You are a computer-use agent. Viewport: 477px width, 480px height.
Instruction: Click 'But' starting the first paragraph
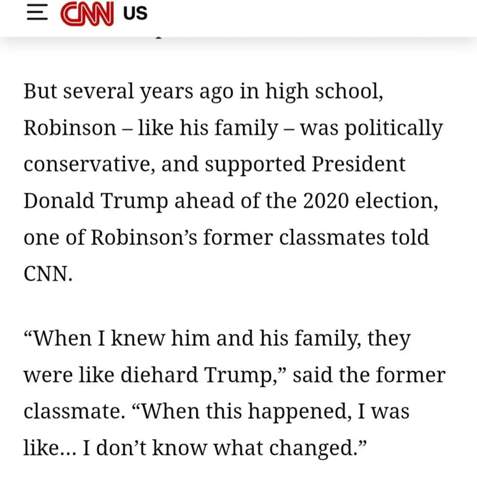tap(40, 91)
